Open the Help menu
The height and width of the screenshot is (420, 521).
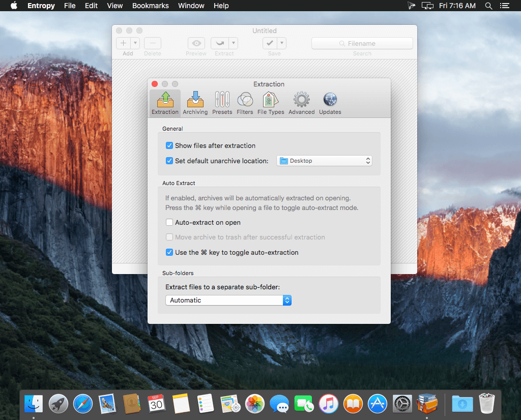[221, 6]
